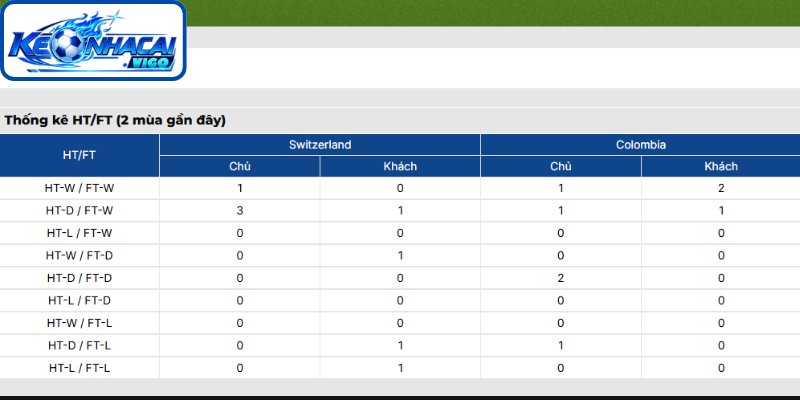Click the Chủ subheader under Colombia
Screen dimensions: 800x400
(x=561, y=166)
